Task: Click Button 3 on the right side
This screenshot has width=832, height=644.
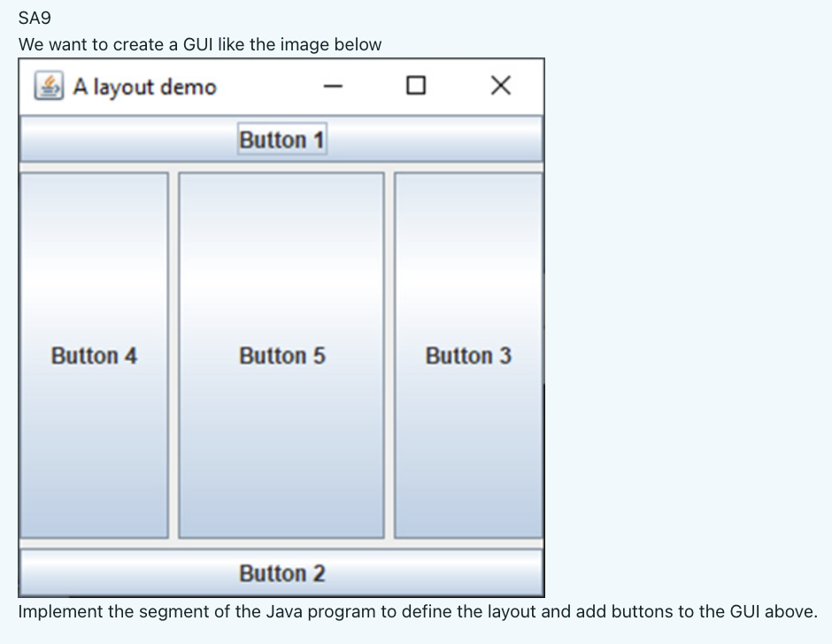Action: coord(469,356)
